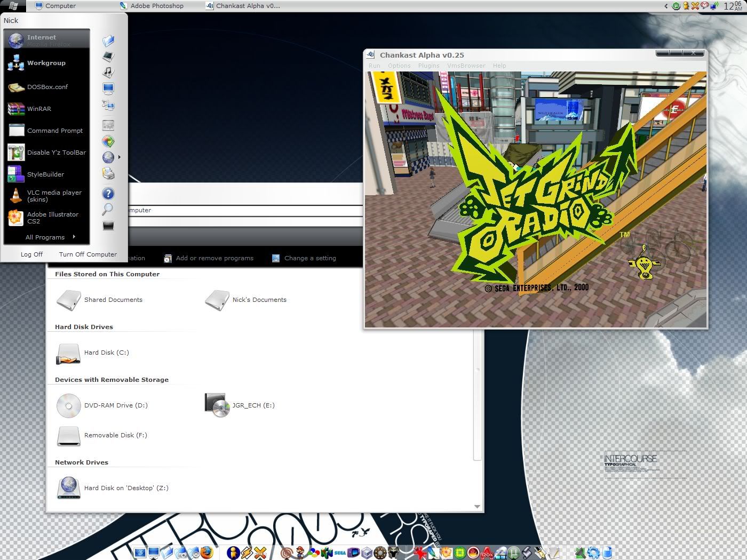The height and width of the screenshot is (560, 747).
Task: Open the network connections icon in Start menu
Action: 108,105
